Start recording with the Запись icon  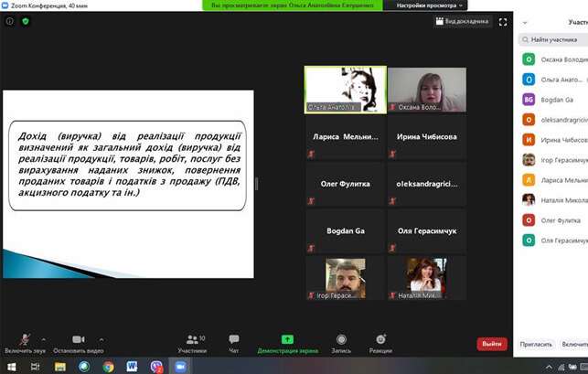(341, 340)
